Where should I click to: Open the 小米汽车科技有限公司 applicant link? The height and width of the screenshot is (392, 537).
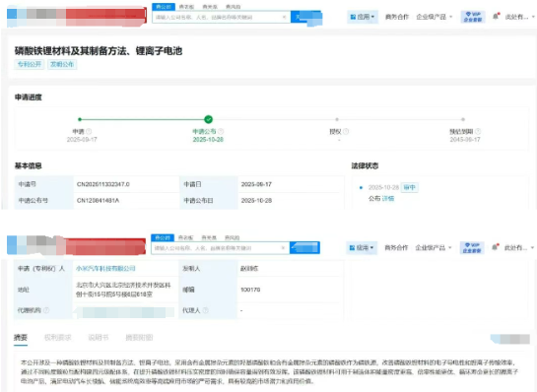coord(105,269)
